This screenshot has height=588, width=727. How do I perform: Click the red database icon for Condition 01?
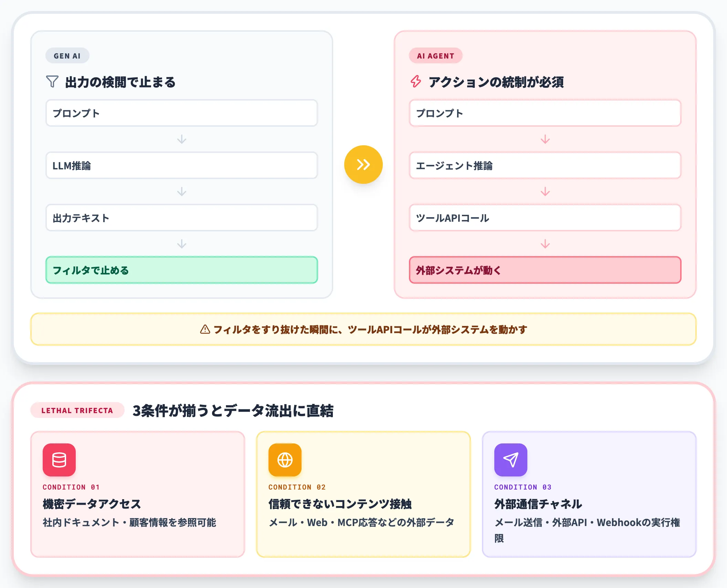[x=59, y=460]
